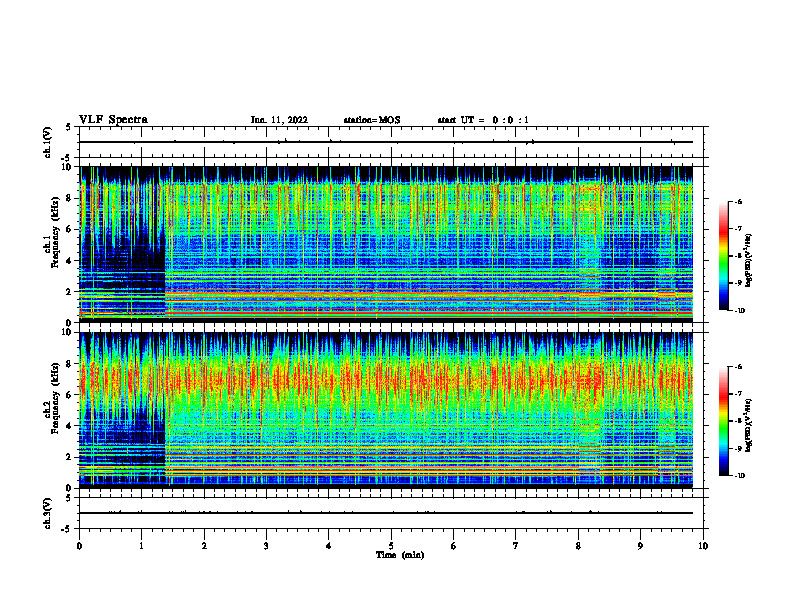Image resolution: width=792 pixels, height=612 pixels.
Task: Click the "-10" label on ch.2 color bar
Action: pyautogui.click(x=740, y=476)
